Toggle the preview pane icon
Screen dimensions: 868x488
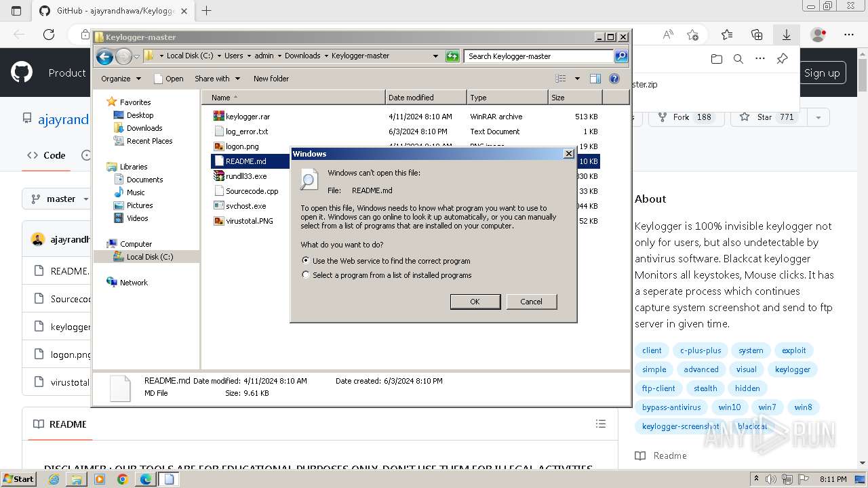(595, 79)
